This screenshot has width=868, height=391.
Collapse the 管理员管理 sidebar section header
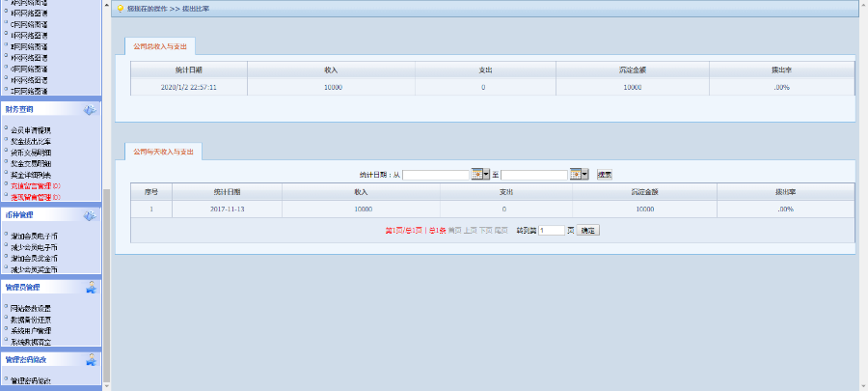pyautogui.click(x=50, y=287)
